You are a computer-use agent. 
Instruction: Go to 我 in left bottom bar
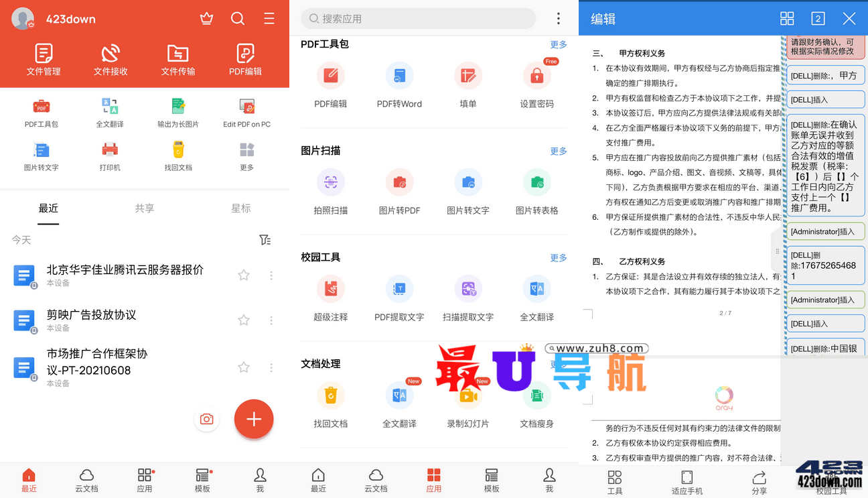pos(260,480)
